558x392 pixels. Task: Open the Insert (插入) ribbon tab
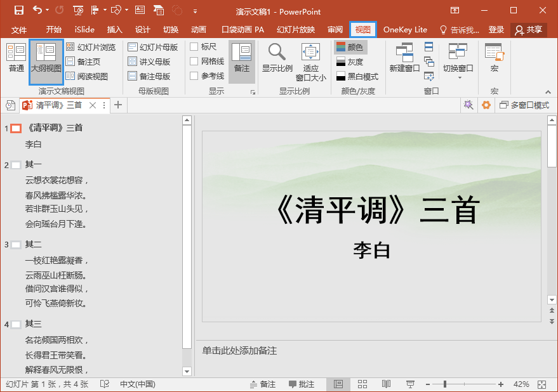coord(114,30)
